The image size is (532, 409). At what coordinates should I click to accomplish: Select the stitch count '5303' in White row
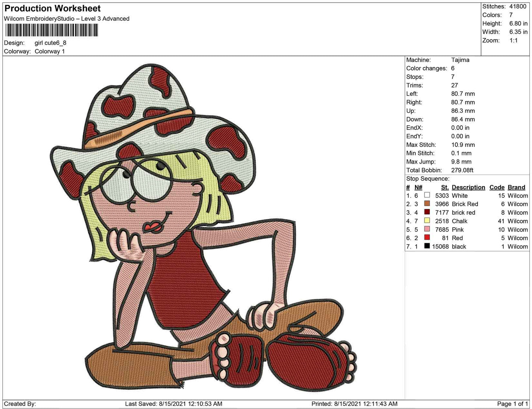pos(442,195)
